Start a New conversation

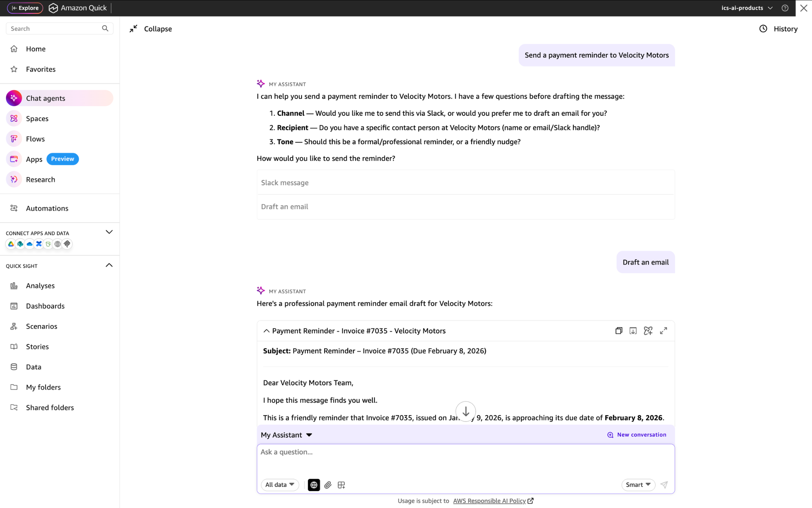pos(636,435)
